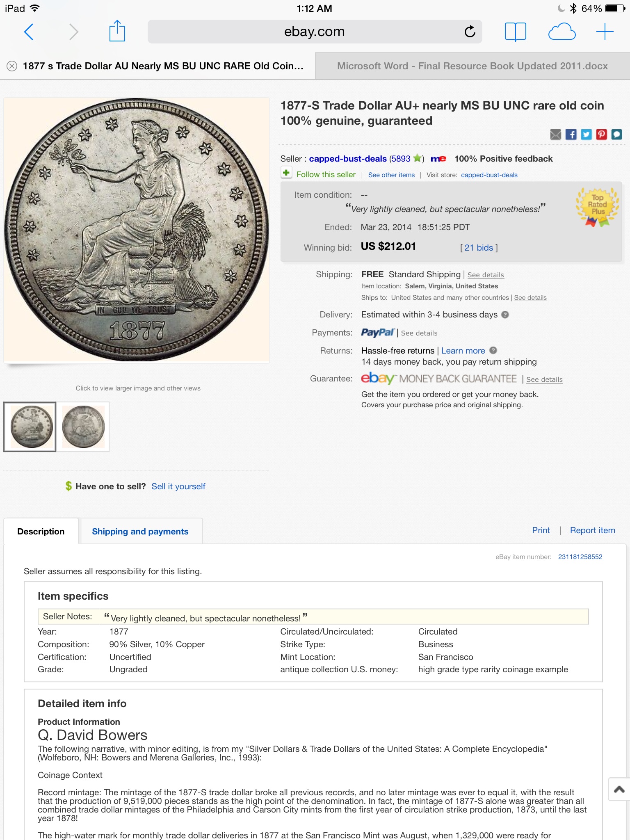Open seller capped-bust-deals profile link
Image resolution: width=630 pixels, height=840 pixels.
pos(347,159)
